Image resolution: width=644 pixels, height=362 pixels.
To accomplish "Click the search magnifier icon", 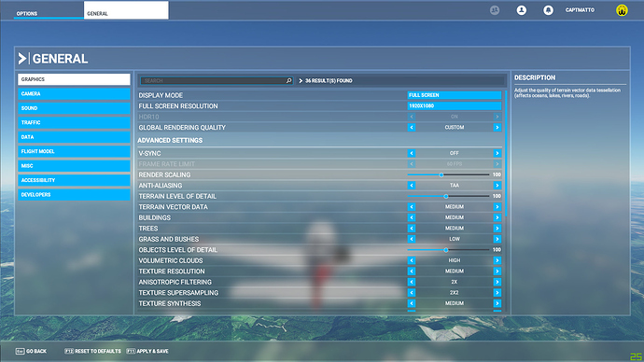I will [288, 81].
